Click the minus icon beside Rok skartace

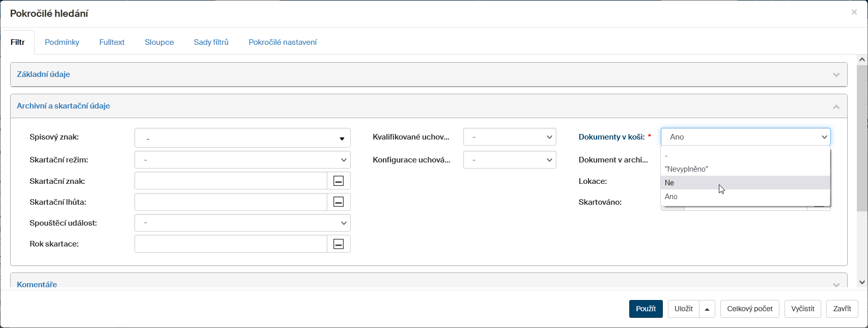pos(339,244)
